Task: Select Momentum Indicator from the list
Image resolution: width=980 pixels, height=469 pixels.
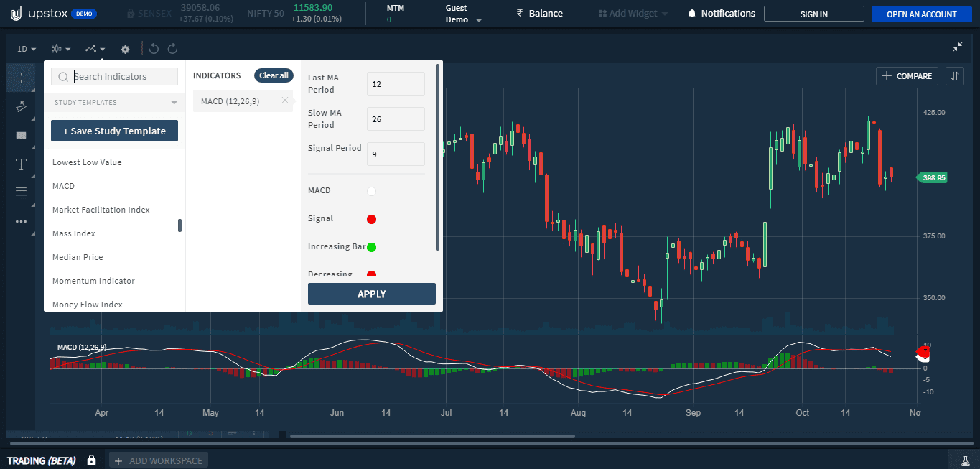Action: 93,281
